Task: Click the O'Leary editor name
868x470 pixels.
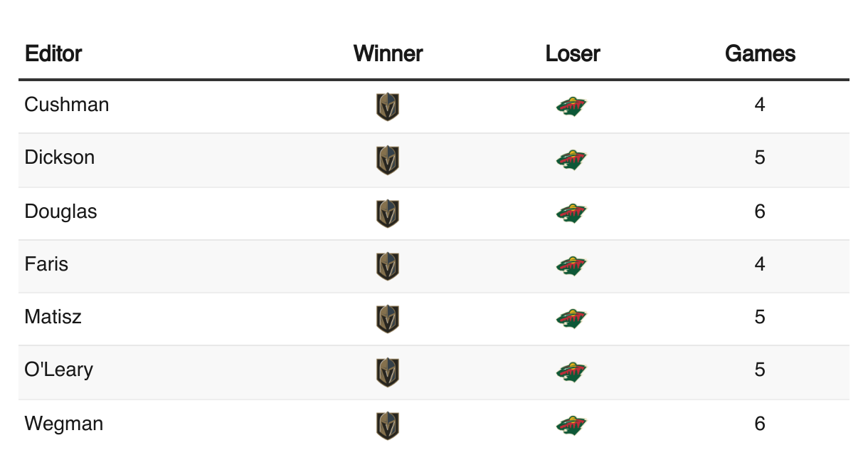Action: [x=59, y=370]
